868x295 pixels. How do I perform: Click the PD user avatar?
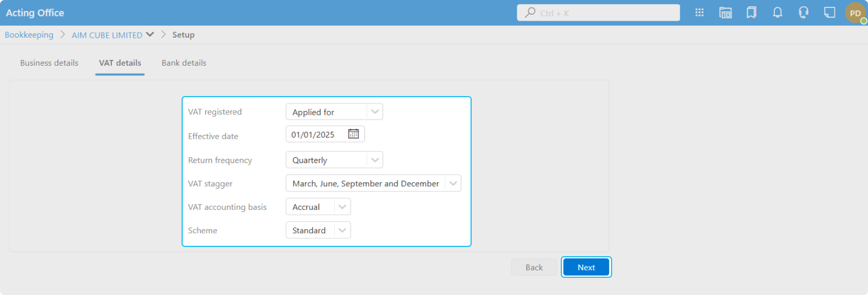coord(855,13)
